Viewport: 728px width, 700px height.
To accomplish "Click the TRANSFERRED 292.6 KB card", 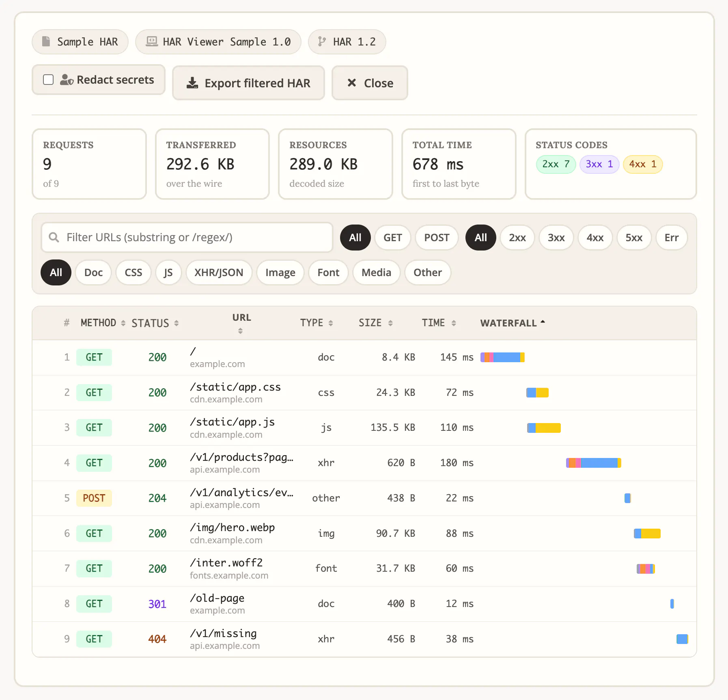I will tap(213, 164).
